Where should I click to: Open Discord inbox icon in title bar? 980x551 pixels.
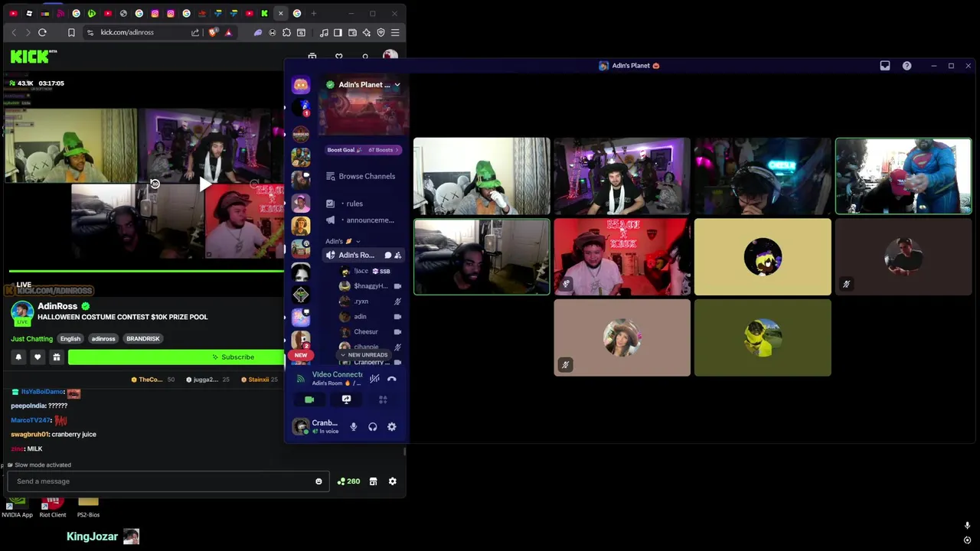tap(885, 66)
